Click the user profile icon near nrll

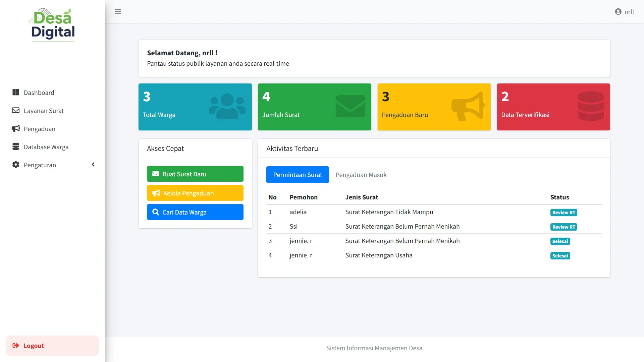(x=618, y=11)
